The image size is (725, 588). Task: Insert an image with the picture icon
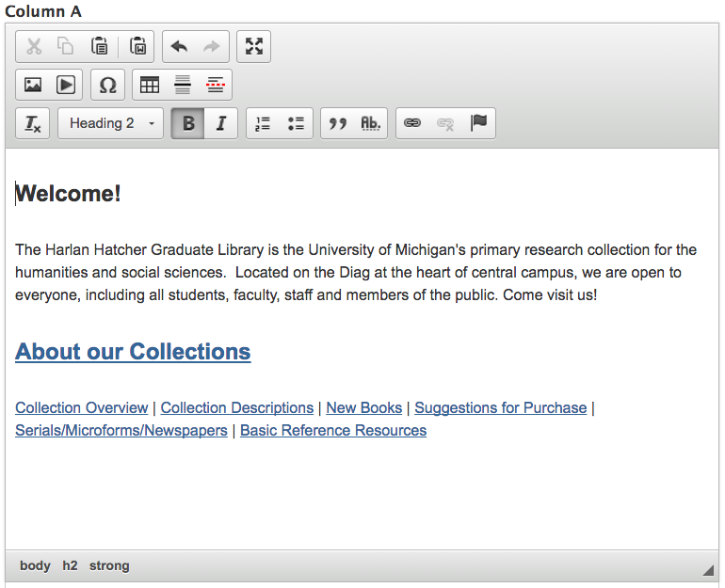point(33,85)
